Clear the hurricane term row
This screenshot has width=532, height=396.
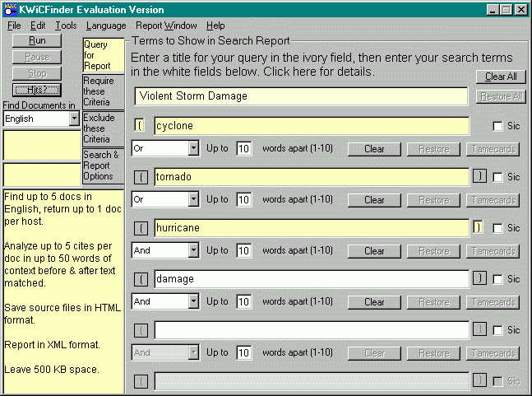point(374,251)
